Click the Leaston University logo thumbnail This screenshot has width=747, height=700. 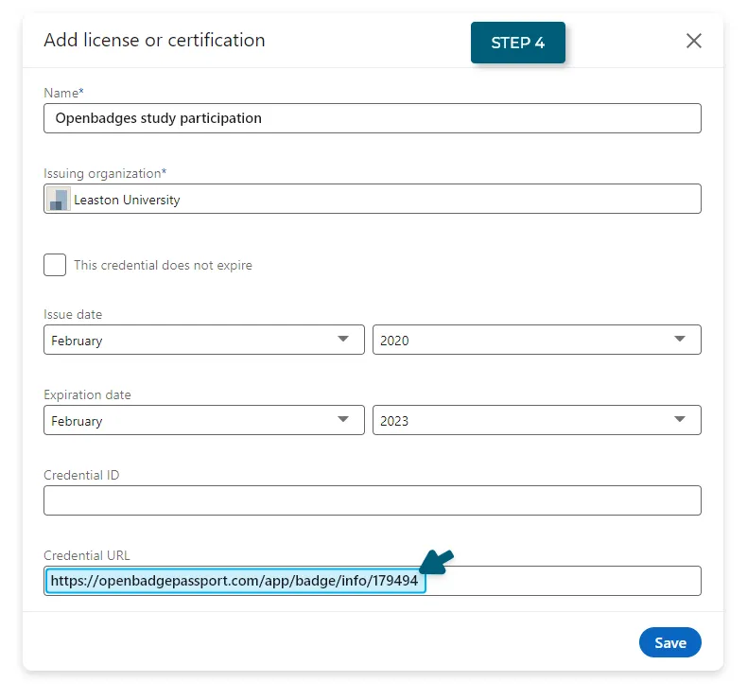pyautogui.click(x=59, y=200)
